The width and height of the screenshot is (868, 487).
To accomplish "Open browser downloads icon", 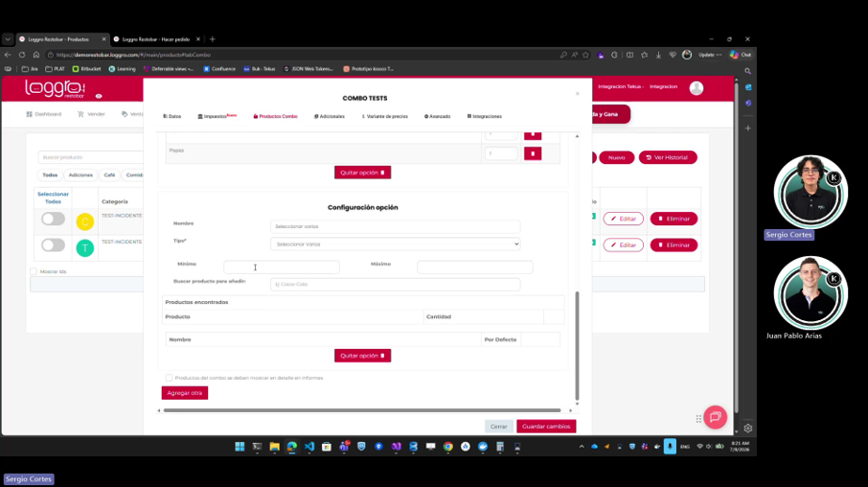I will [658, 55].
